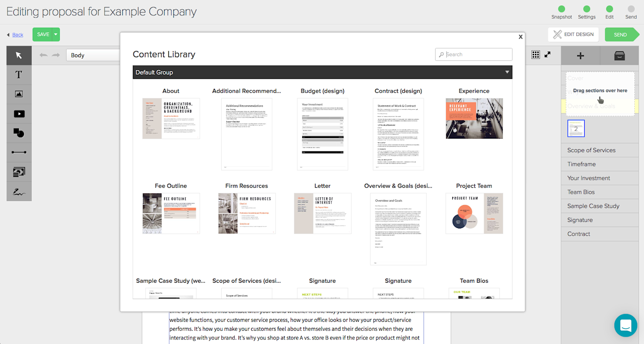Open Snapshot from the top menu
Viewport: 644px width, 344px height.
coord(562,11)
